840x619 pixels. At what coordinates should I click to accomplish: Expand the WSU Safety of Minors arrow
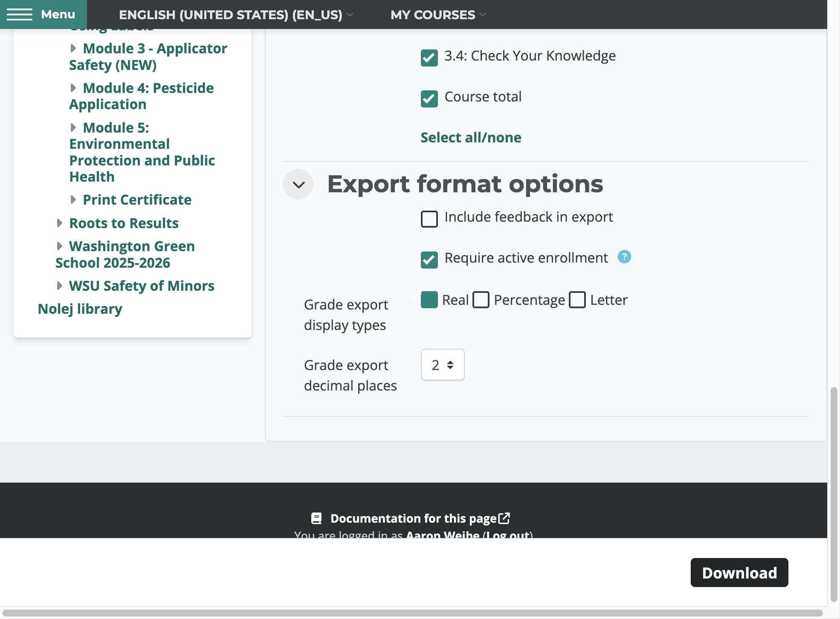tap(60, 286)
